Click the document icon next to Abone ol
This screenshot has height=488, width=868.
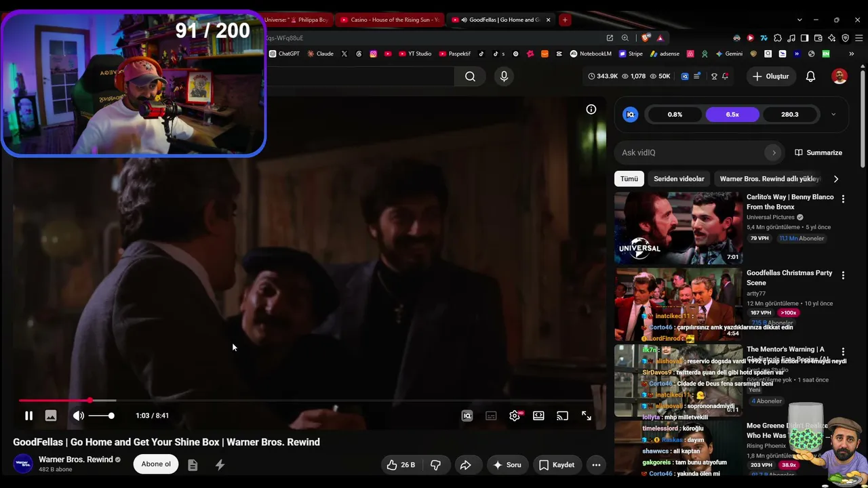pyautogui.click(x=193, y=465)
